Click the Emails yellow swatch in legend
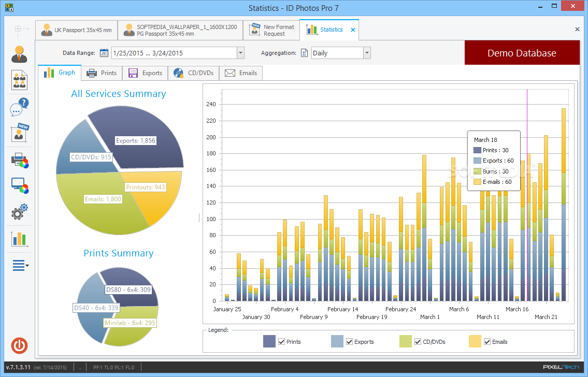Image resolution: width=588 pixels, height=377 pixels. pos(475,341)
